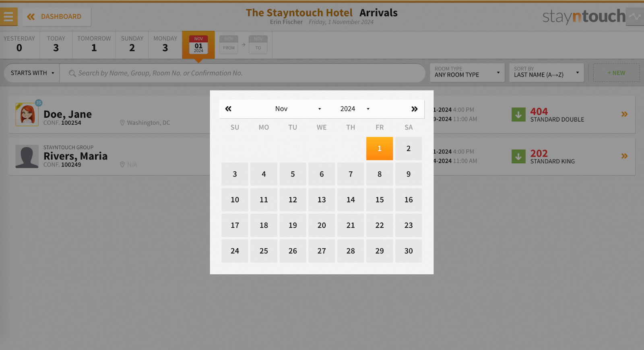Open the Room Type dropdown
The height and width of the screenshot is (350, 644).
[467, 72]
